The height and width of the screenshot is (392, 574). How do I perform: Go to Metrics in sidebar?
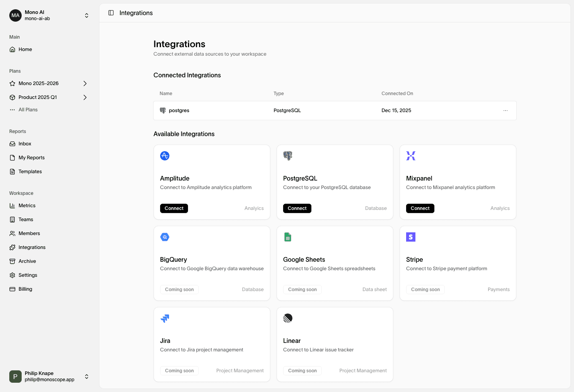(x=27, y=206)
